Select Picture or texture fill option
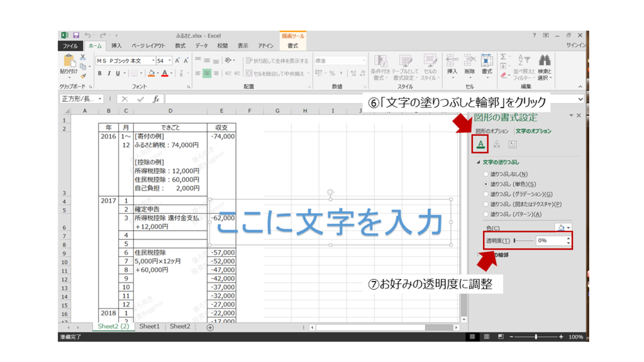644x362 pixels. pyautogui.click(x=486, y=204)
